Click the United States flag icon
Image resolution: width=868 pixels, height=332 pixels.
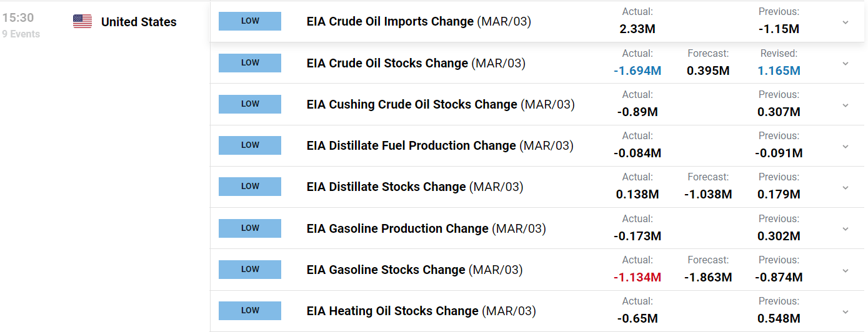tap(82, 22)
